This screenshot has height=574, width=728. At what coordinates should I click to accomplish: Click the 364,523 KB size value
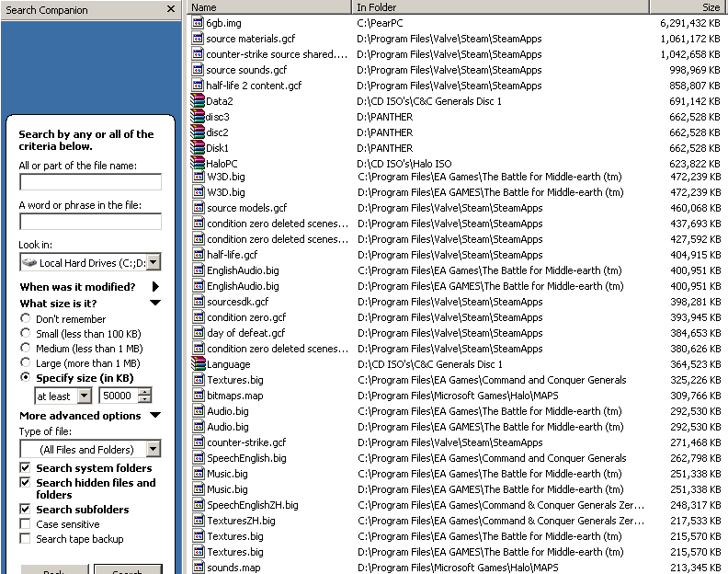pos(696,364)
